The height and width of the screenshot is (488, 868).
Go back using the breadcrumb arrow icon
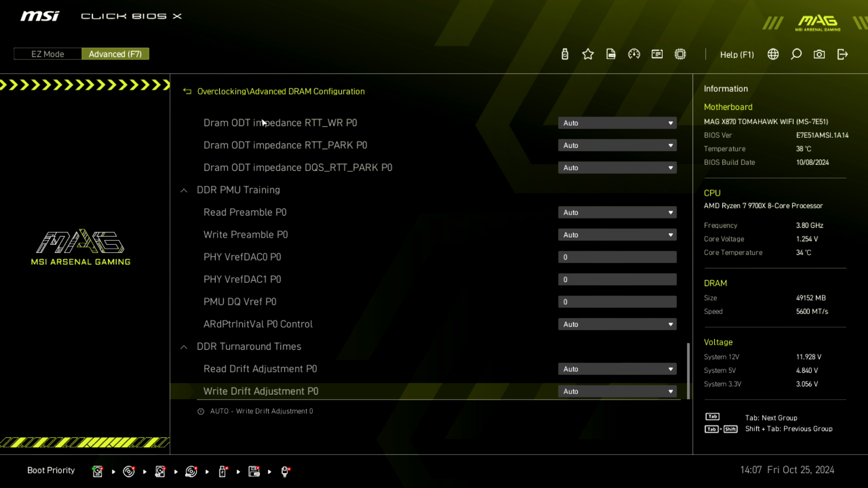tap(187, 91)
